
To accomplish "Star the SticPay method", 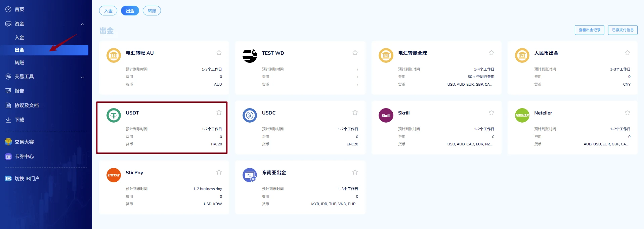I will (219, 172).
